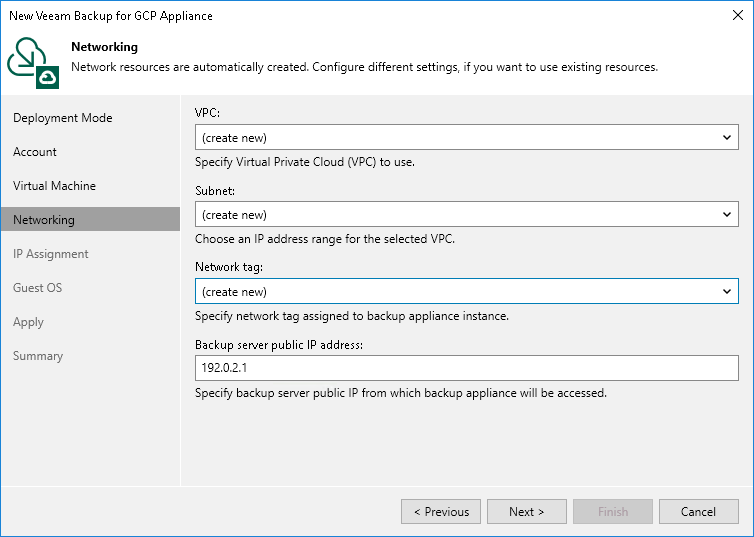Click the Veeam GCP appliance wizard icon
The width and height of the screenshot is (754, 537).
point(33,63)
